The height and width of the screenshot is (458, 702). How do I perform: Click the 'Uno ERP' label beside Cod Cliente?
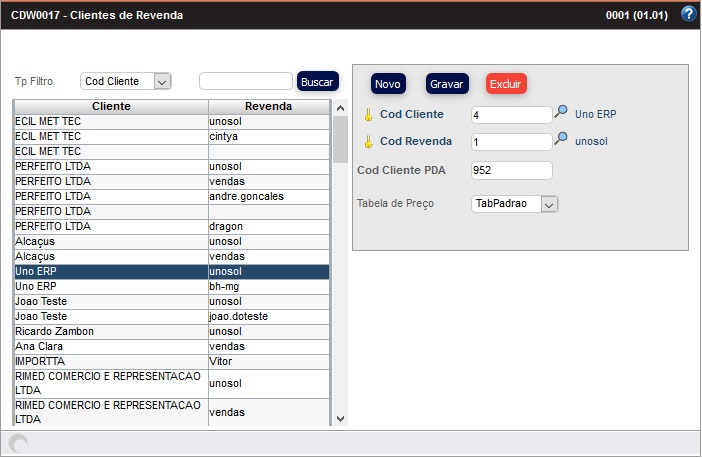[595, 114]
